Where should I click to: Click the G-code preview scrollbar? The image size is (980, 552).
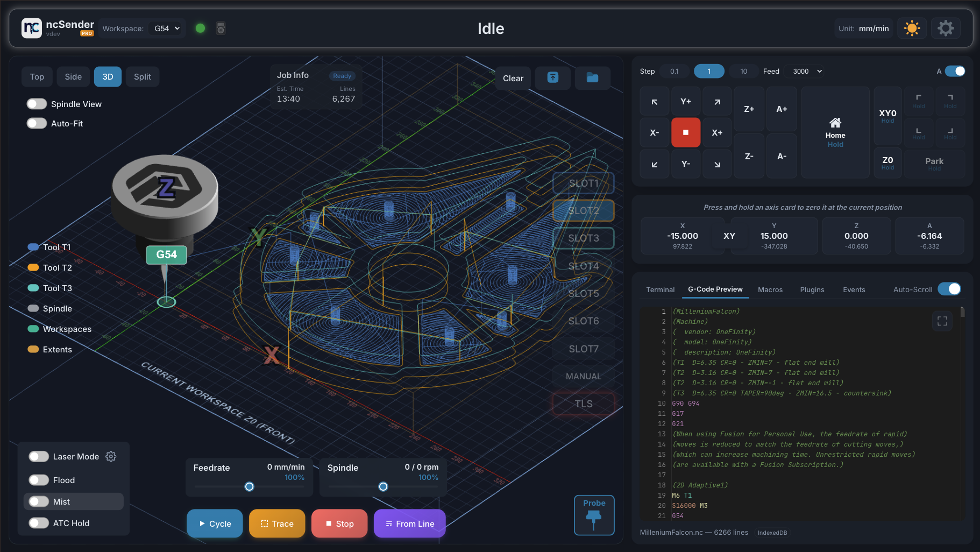(x=962, y=312)
